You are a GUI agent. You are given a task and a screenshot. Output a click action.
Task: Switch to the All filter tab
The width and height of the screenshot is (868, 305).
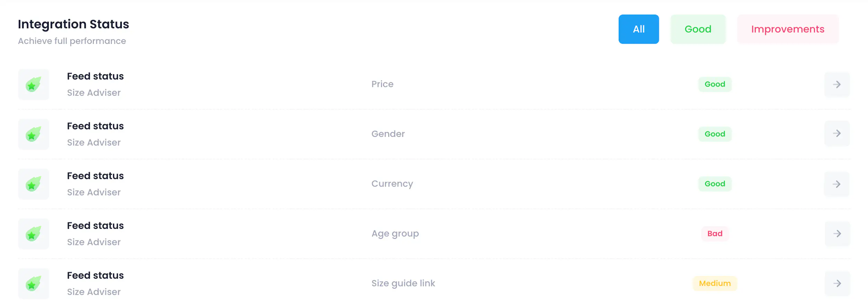coord(639,29)
